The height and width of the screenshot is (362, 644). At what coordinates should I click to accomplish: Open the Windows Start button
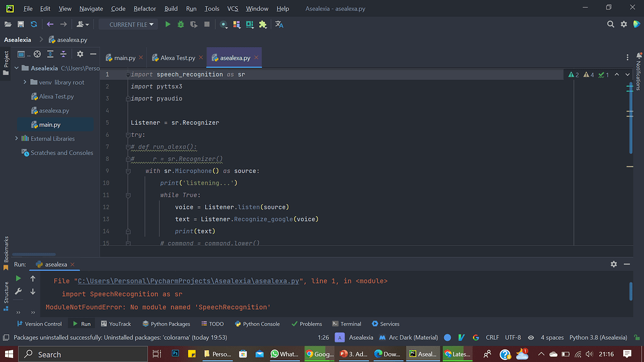point(9,354)
